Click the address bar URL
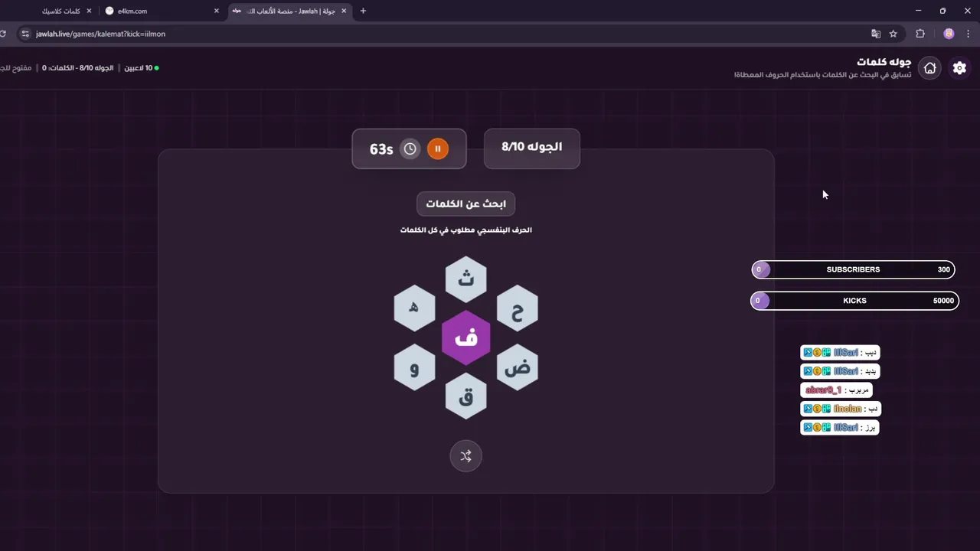The image size is (980, 551). 100,34
